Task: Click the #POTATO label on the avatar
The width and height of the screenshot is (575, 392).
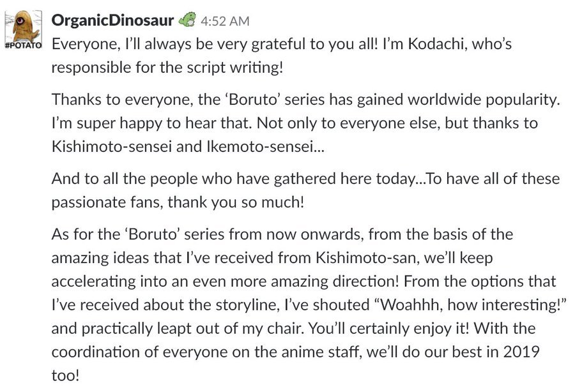Action: point(24,45)
